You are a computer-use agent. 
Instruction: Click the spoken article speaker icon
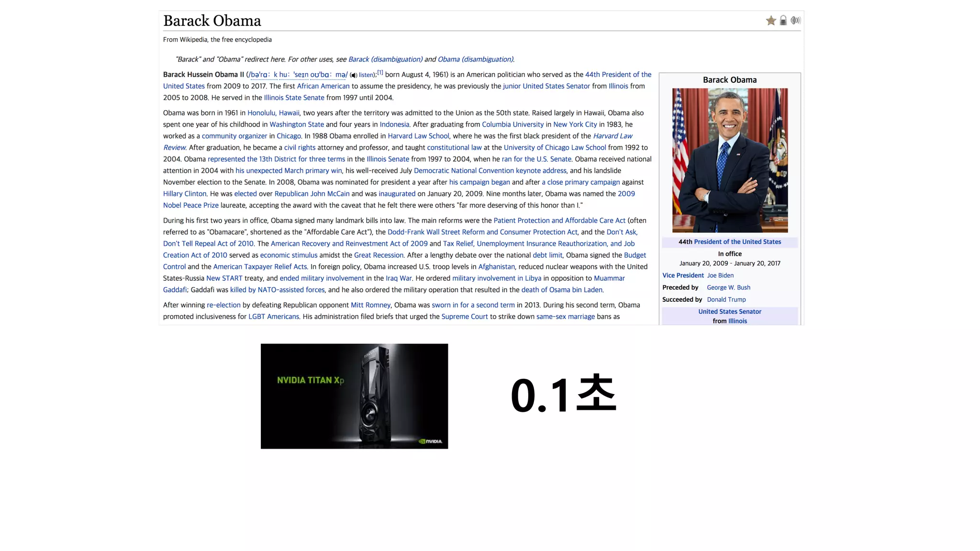coord(795,21)
